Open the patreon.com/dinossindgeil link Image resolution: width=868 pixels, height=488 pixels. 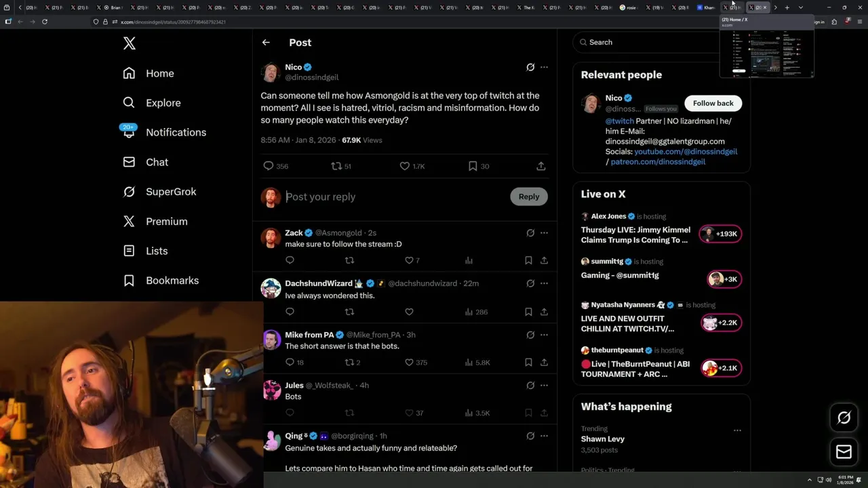pyautogui.click(x=658, y=162)
